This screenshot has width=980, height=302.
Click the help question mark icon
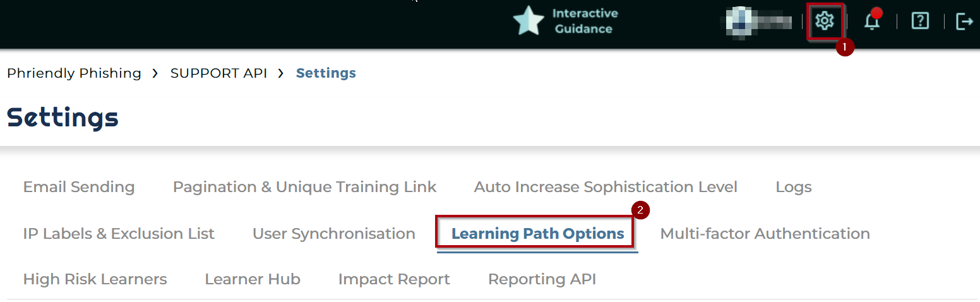[x=920, y=21]
